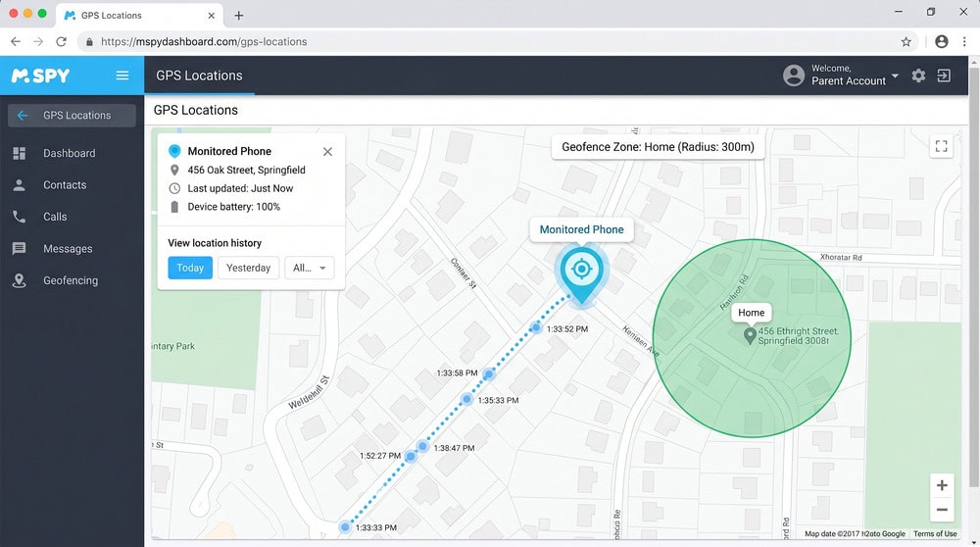Enter fullscreen map view
The image size is (980, 547).
tap(941, 146)
